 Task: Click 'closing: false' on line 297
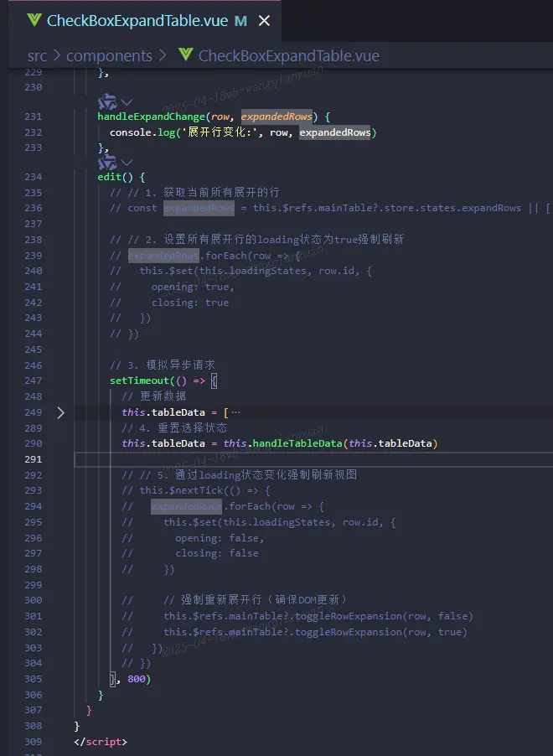pyautogui.click(x=216, y=553)
